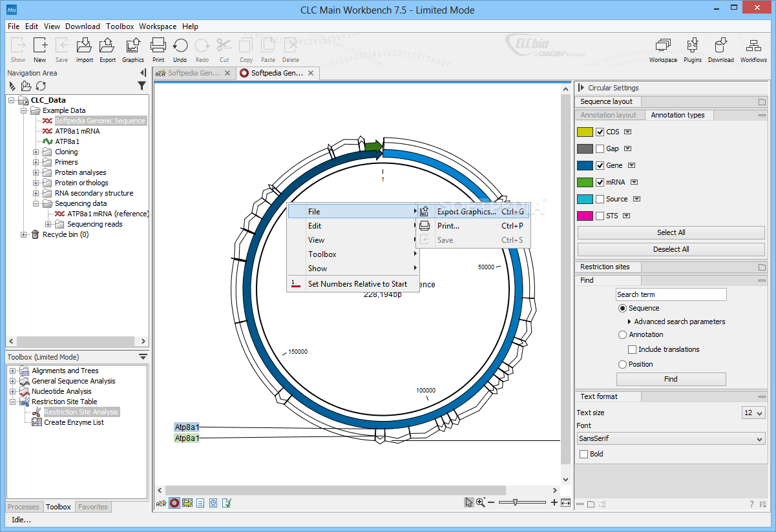Click the Download icon on the right toolbar
The image size is (776, 532).
click(720, 49)
